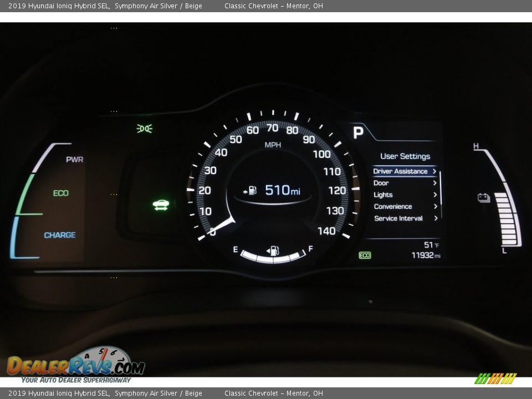Viewport: 532px width, 399px height.
Task: Tap the L label on battery gauge
Action: coord(504,250)
